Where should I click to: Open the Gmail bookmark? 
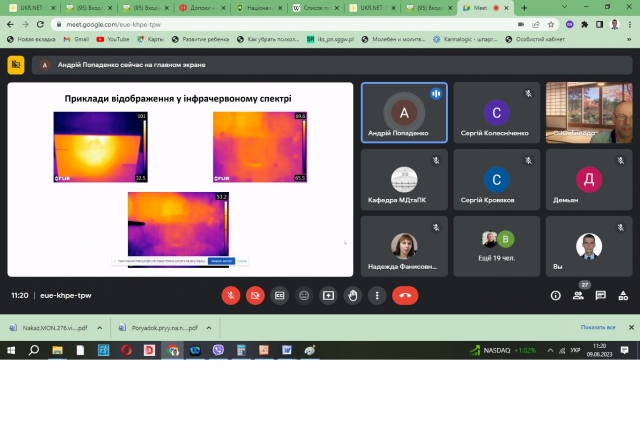[76, 39]
